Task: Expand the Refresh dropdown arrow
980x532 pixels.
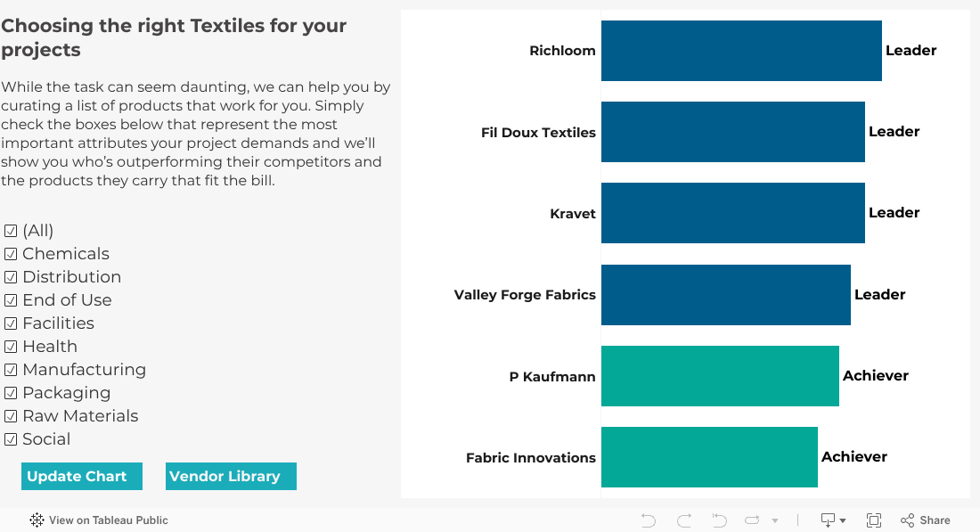Action: click(775, 520)
